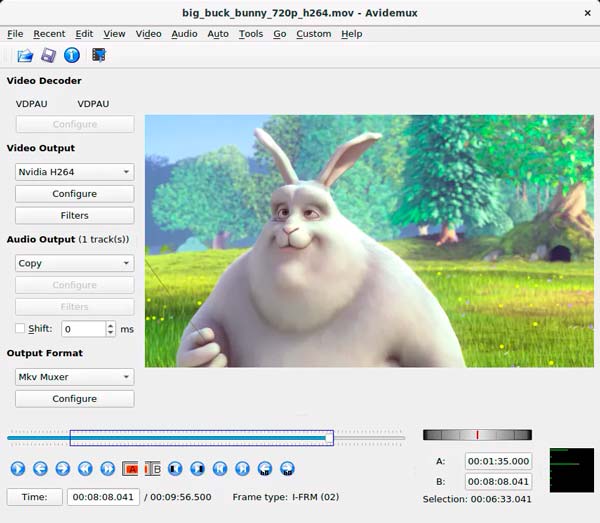Click the filmstrip icon in the toolbar

(99, 55)
